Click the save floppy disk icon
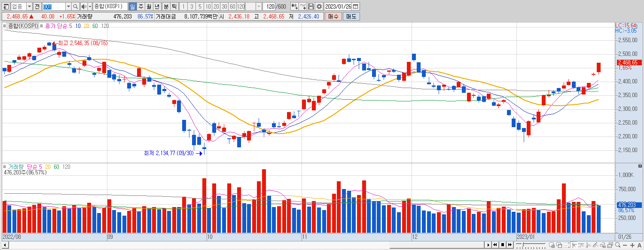Viewport: 644px width, 250px height. pyautogui.click(x=311, y=6)
